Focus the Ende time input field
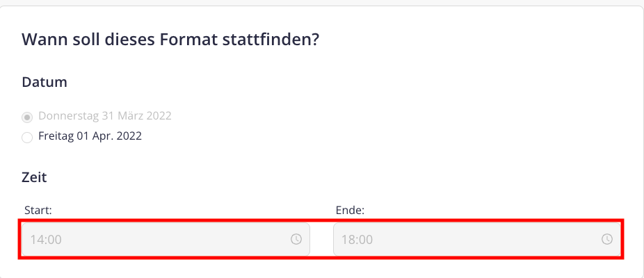The height and width of the screenshot is (278, 644). (477, 239)
